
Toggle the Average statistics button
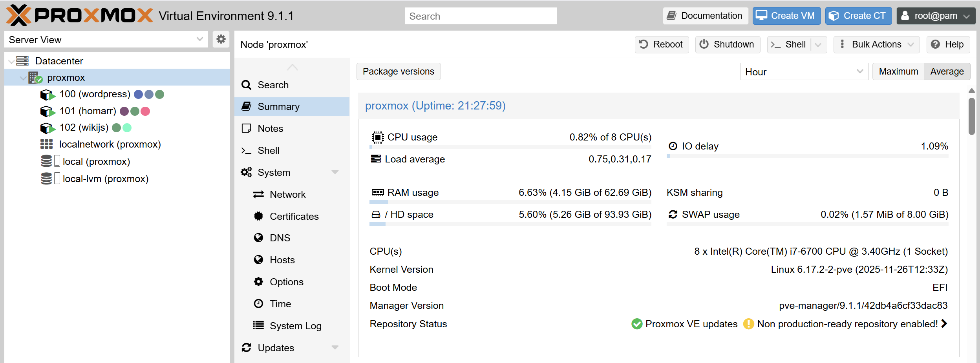(x=947, y=71)
